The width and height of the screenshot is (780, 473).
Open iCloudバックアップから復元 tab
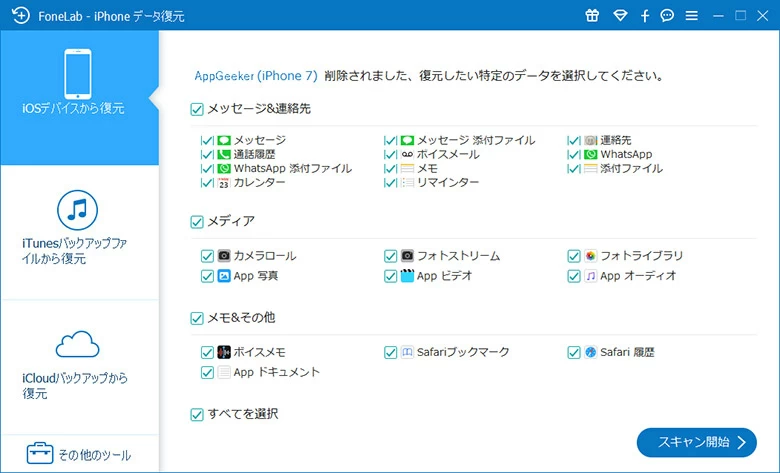79,365
